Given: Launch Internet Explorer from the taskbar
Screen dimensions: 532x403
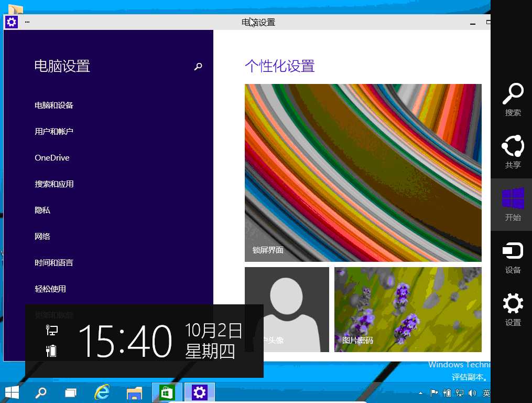Looking at the screenshot, I should pos(102,393).
